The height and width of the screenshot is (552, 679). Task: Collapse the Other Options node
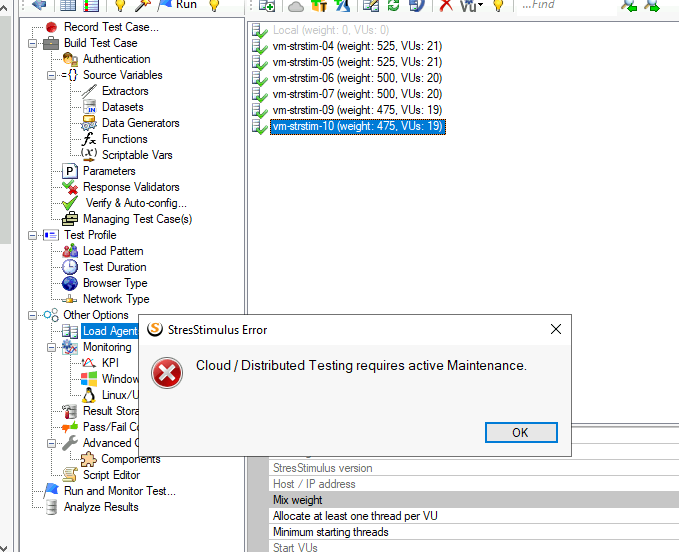(x=32, y=315)
